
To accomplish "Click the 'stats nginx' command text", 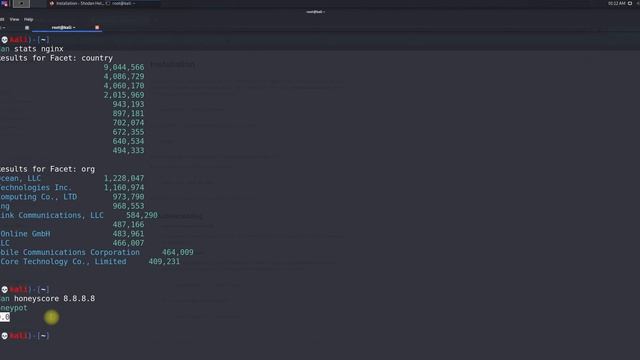I will pyautogui.click(x=39, y=49).
